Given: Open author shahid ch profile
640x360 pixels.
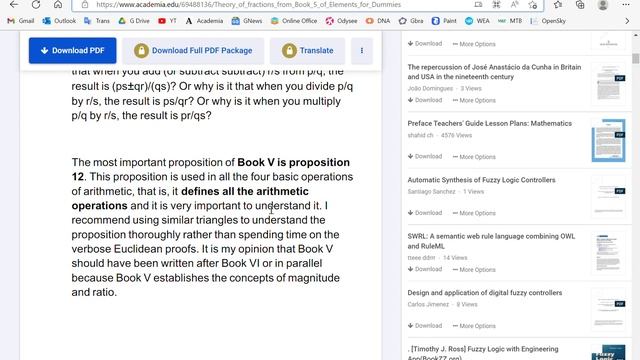Looking at the screenshot, I should point(420,135).
